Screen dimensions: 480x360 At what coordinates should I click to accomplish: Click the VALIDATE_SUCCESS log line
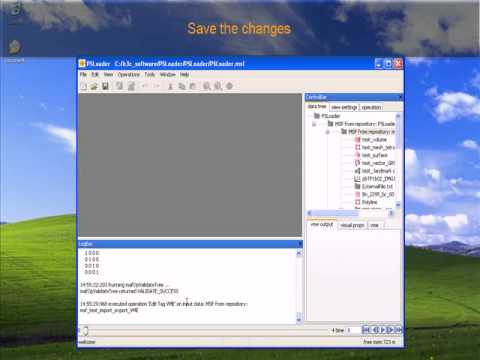(129, 291)
